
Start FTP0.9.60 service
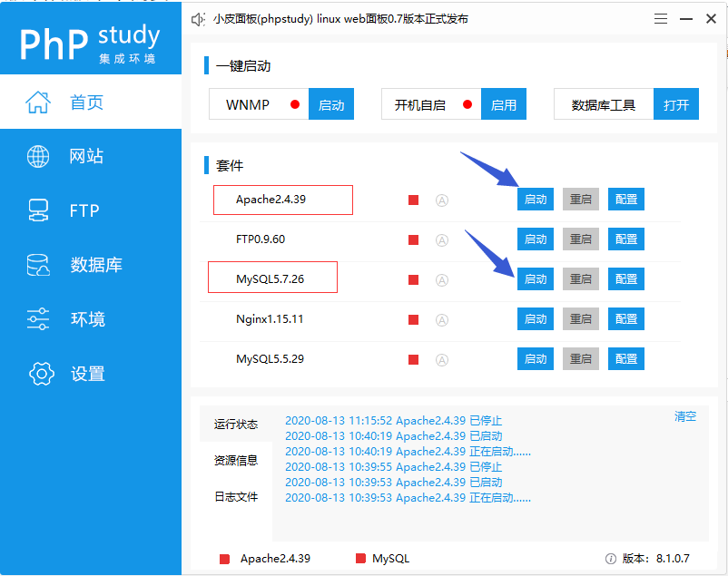536,239
